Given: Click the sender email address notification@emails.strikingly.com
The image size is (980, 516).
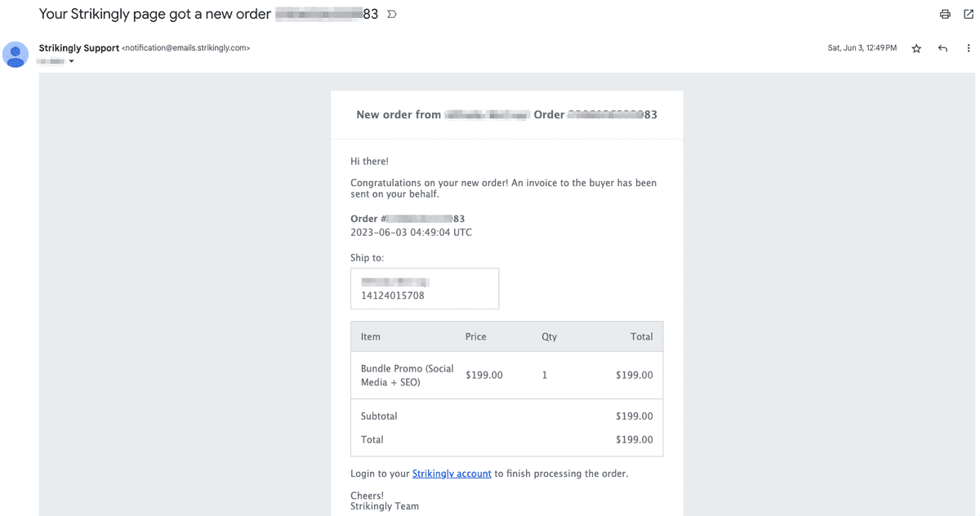Looking at the screenshot, I should (185, 48).
